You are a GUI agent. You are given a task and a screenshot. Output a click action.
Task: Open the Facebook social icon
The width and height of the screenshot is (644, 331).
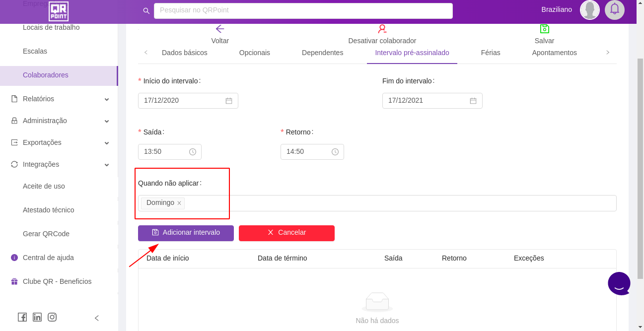[x=22, y=317]
